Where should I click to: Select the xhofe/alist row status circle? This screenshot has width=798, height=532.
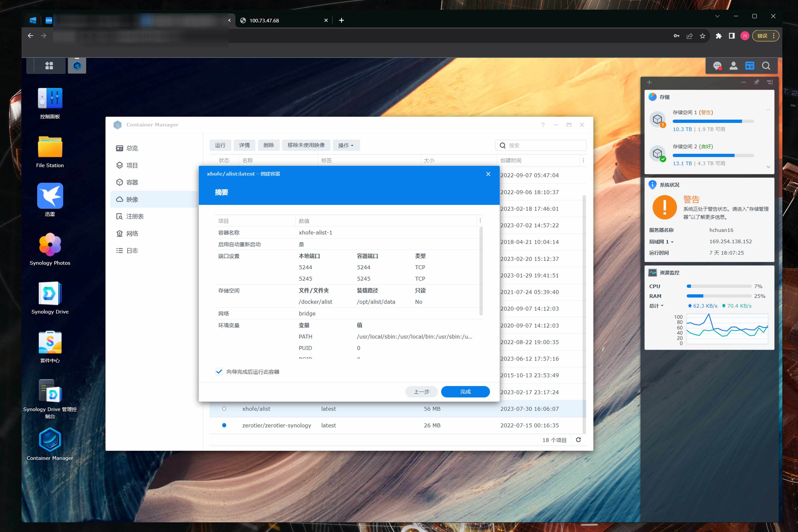[224, 409]
